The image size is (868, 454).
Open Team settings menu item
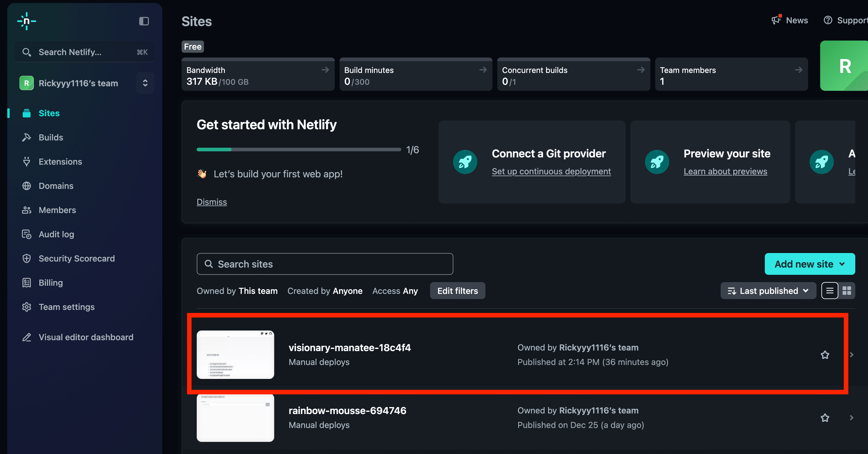point(66,307)
